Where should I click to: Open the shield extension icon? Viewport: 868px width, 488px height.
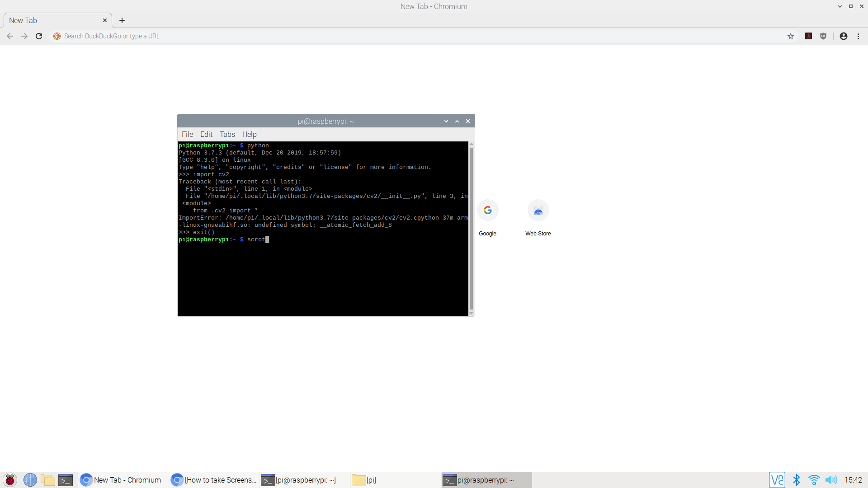[823, 36]
